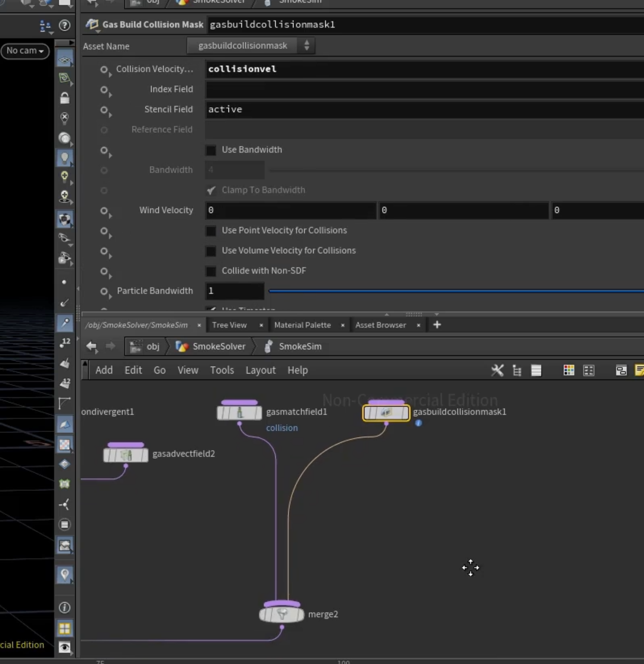Select the gasbuildcollisionmask1 node

coord(386,413)
